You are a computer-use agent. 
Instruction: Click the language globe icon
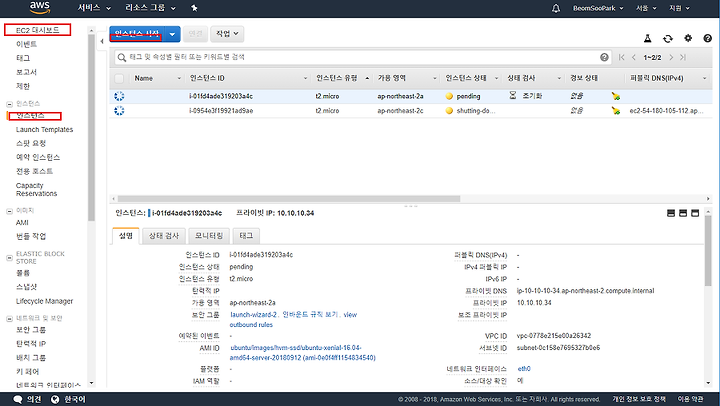(55, 399)
